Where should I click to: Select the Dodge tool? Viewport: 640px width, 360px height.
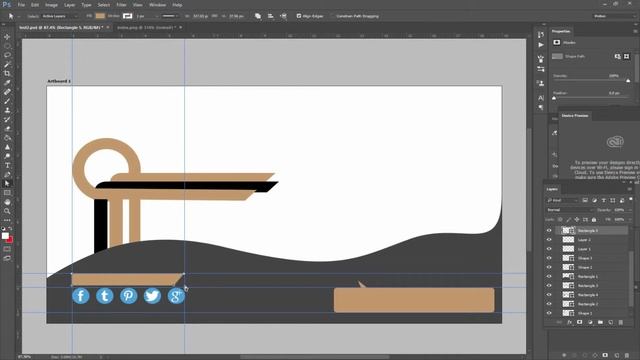click(7, 156)
